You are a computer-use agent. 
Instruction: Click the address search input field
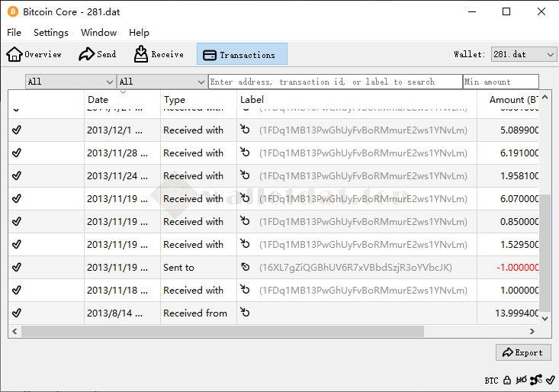pos(335,82)
